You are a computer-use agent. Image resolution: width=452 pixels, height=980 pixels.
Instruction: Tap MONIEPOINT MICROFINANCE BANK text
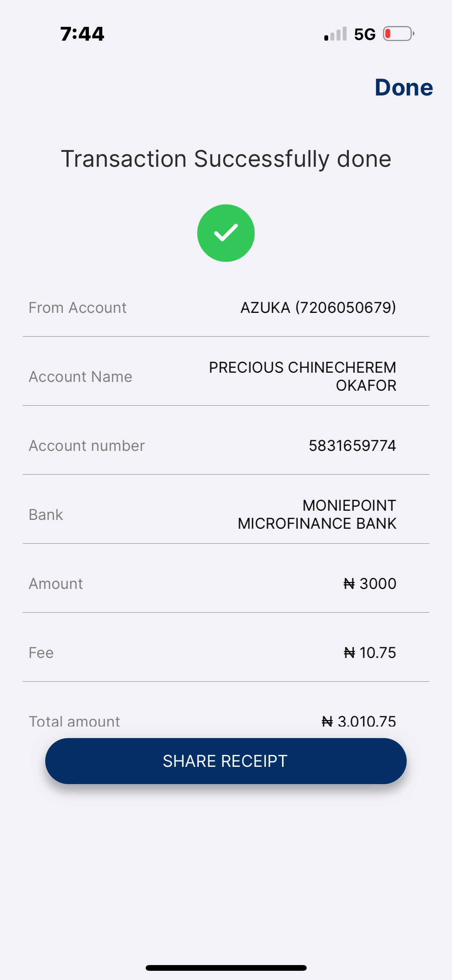317,514
